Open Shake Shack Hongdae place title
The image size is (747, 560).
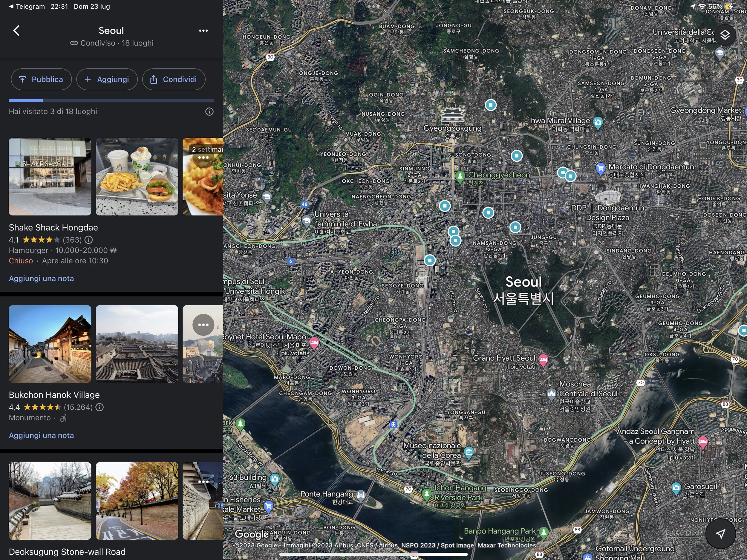[53, 228]
